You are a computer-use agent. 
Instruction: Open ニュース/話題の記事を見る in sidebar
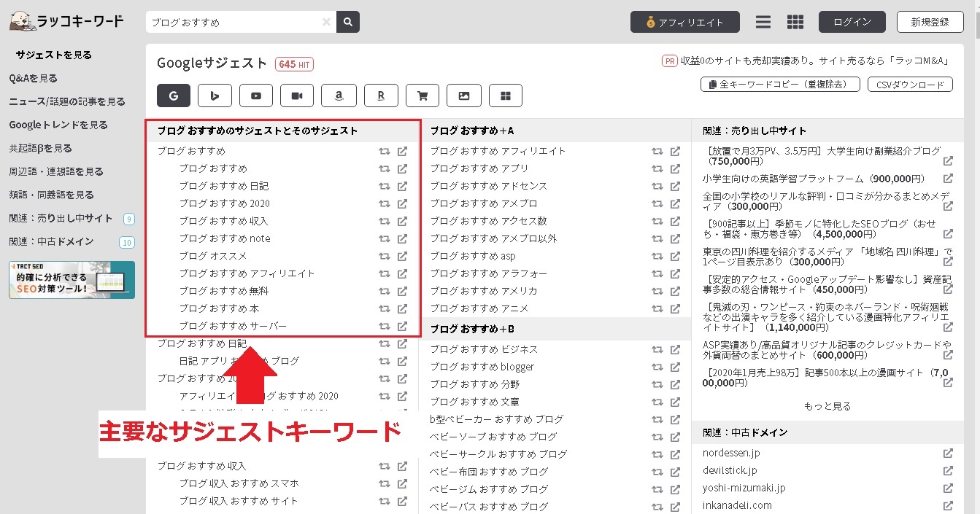tap(67, 101)
